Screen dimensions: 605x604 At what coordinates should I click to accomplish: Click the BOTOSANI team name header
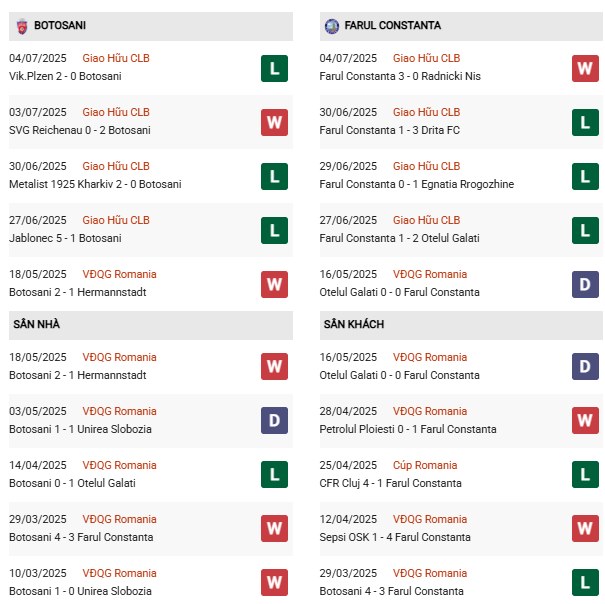click(58, 25)
